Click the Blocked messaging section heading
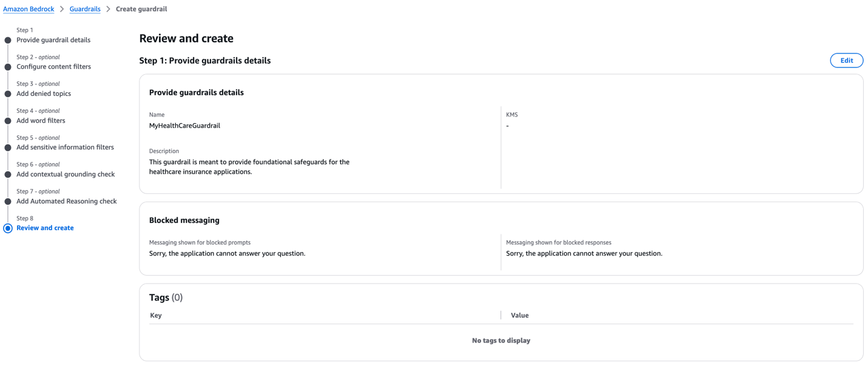The image size is (868, 371). [184, 220]
